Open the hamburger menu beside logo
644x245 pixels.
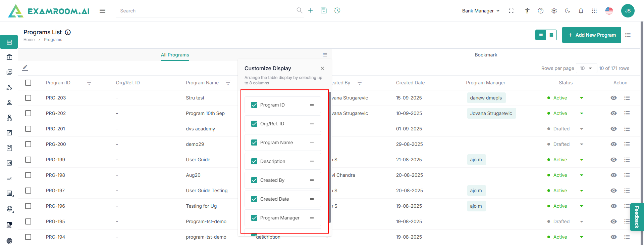[102, 11]
